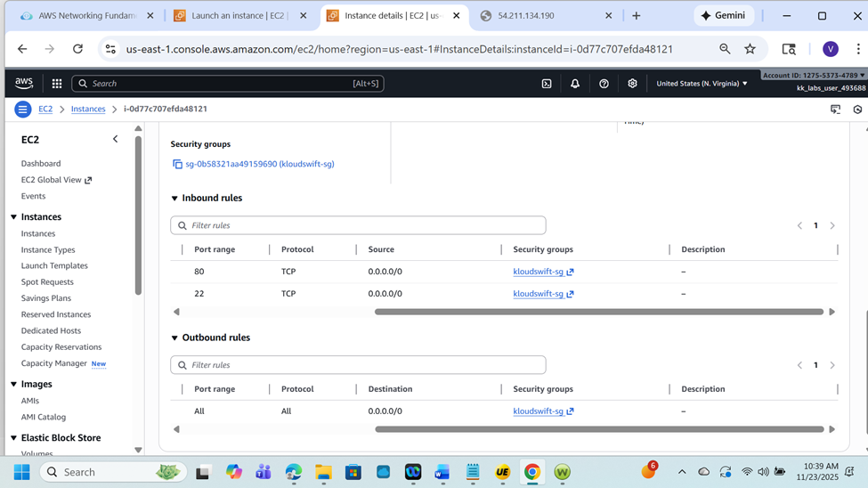Focus the outbound Filter rules field
Viewport: 868px width, 488px height.
[358, 365]
